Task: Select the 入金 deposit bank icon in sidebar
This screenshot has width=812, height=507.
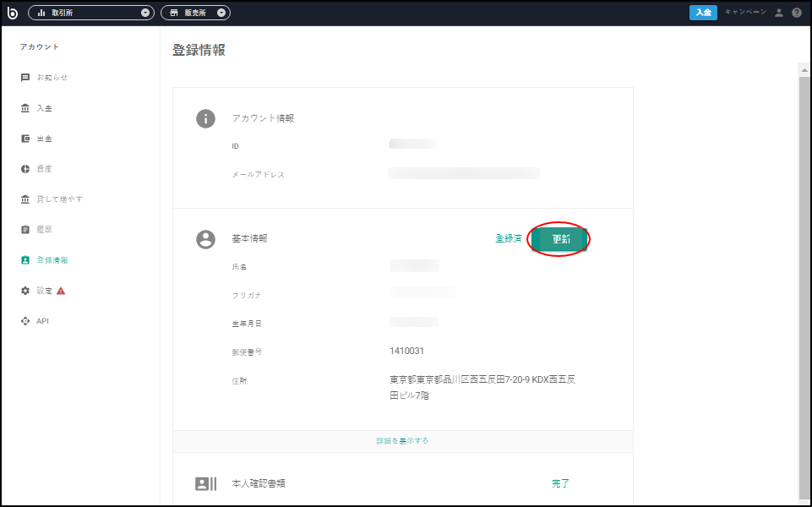Action: (25, 107)
